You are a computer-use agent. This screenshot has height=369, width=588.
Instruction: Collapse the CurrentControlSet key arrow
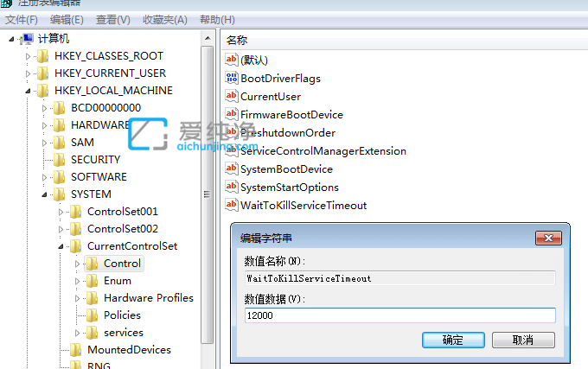[x=61, y=246]
